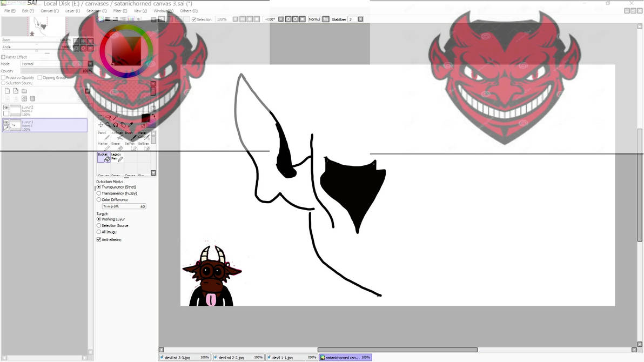Open the rotation angle dropdown in toolbar

click(281, 19)
